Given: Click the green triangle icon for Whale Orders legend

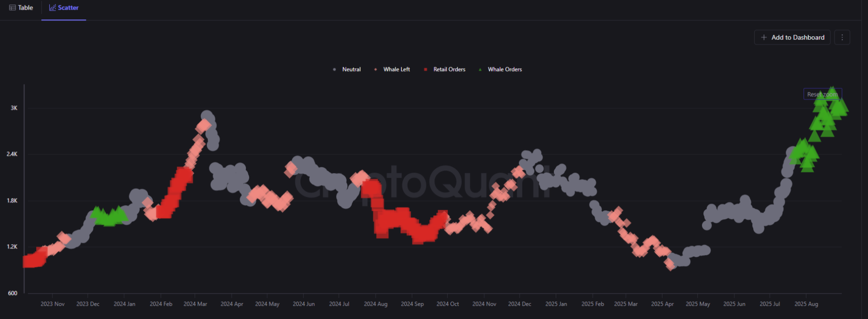Looking at the screenshot, I should [x=480, y=69].
